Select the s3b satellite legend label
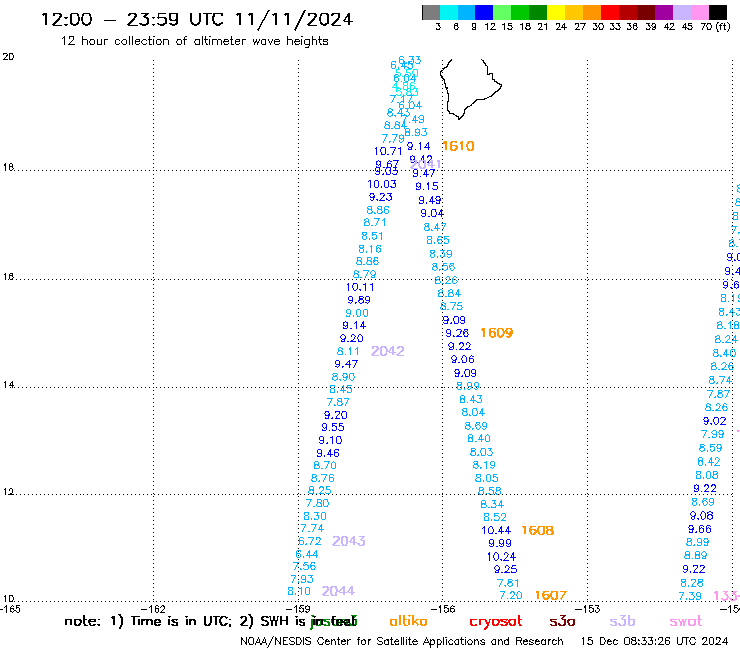The image size is (740, 650). pyautogui.click(x=622, y=621)
